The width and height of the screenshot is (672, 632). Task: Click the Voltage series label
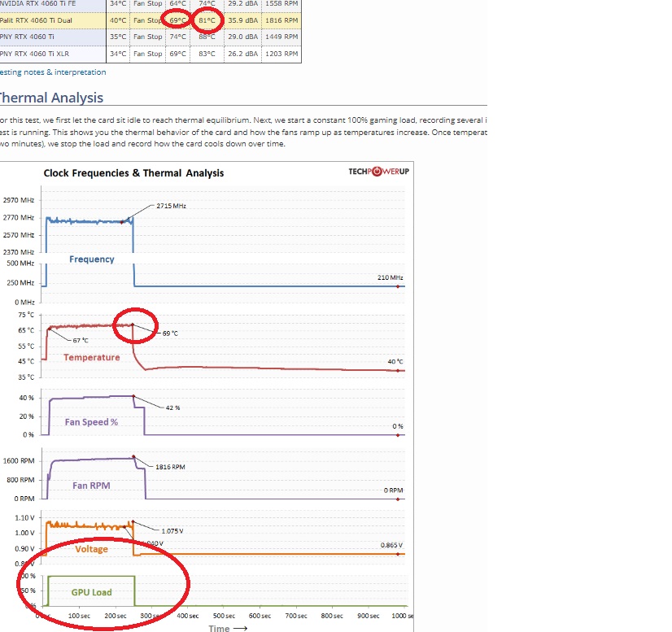(91, 549)
